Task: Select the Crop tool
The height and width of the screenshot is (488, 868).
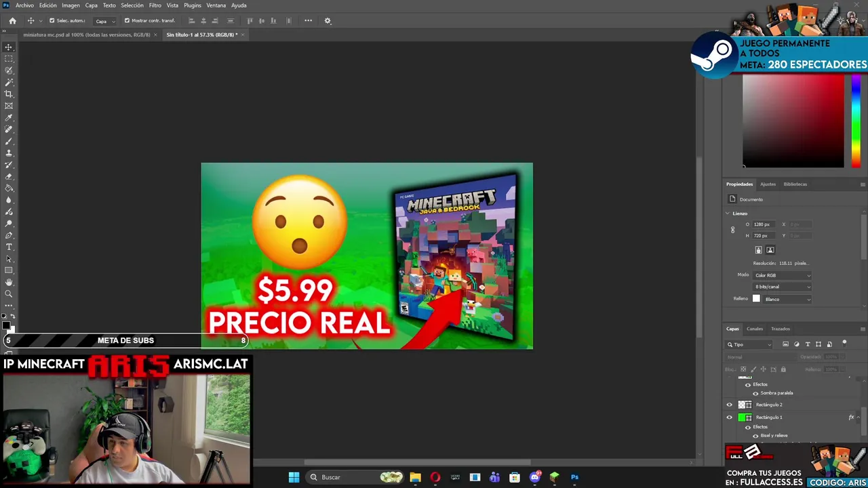Action: [9, 94]
